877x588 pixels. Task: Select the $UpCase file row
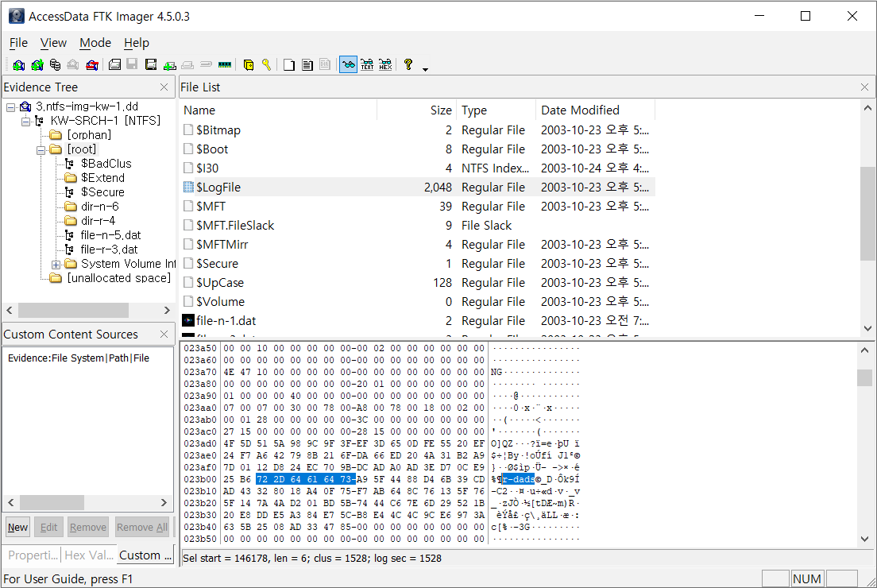coord(417,283)
